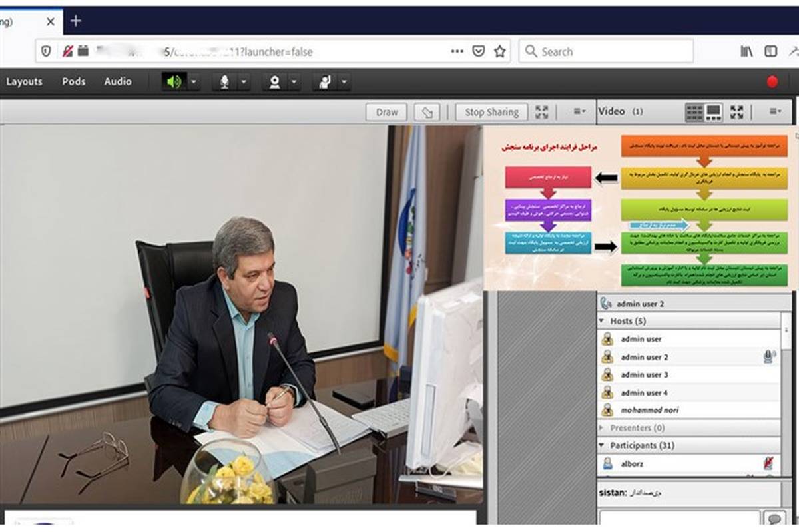The image size is (799, 532).
Task: Bookmark this page with the star icon
Action: tap(499, 51)
